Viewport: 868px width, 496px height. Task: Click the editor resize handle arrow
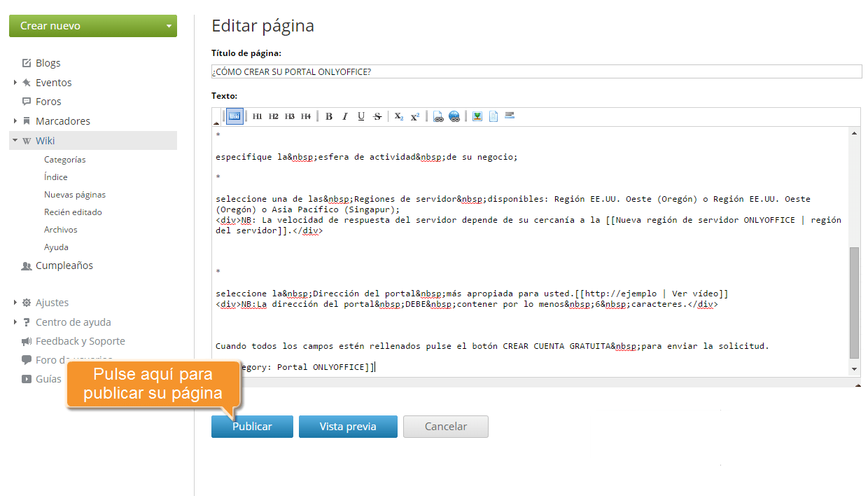click(857, 384)
